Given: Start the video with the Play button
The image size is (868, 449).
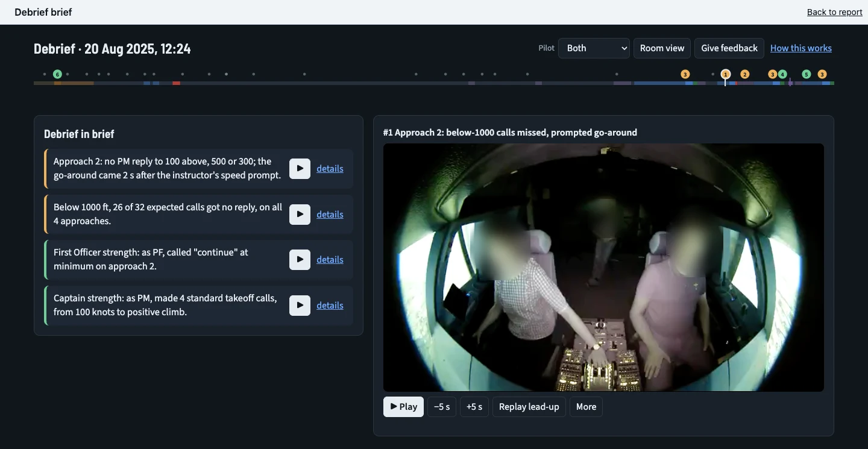Looking at the screenshot, I should click(403, 407).
